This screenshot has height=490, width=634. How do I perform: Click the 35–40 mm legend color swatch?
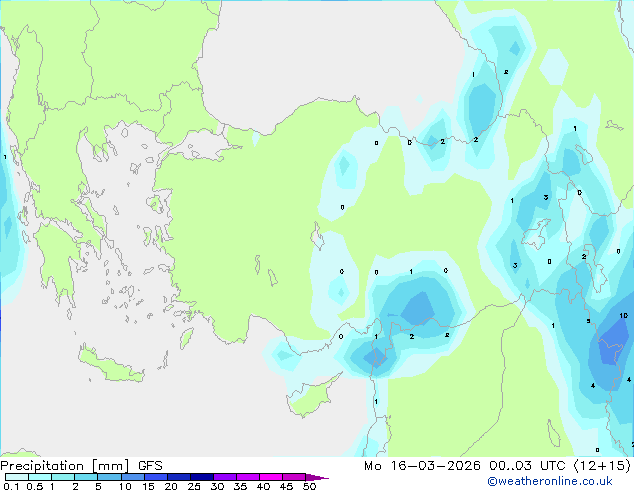(247, 477)
